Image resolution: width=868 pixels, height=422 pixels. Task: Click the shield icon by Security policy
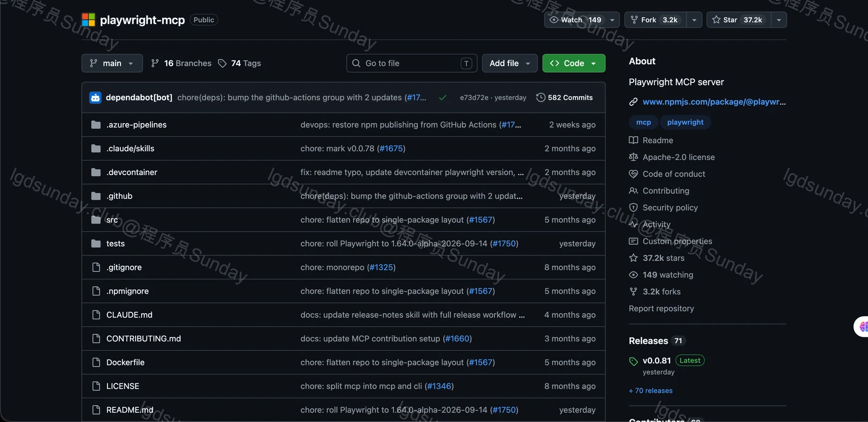(633, 208)
